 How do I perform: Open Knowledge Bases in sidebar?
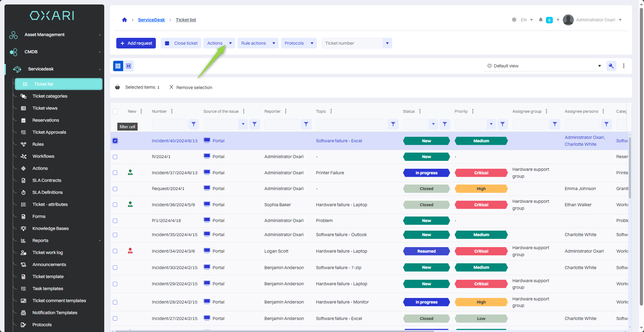tap(51, 229)
